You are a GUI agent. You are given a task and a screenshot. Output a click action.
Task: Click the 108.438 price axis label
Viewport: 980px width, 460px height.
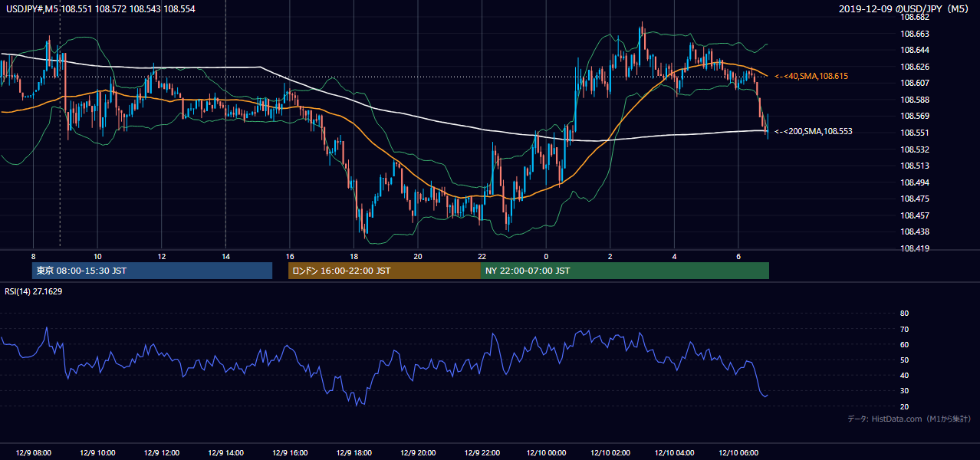click(x=914, y=232)
